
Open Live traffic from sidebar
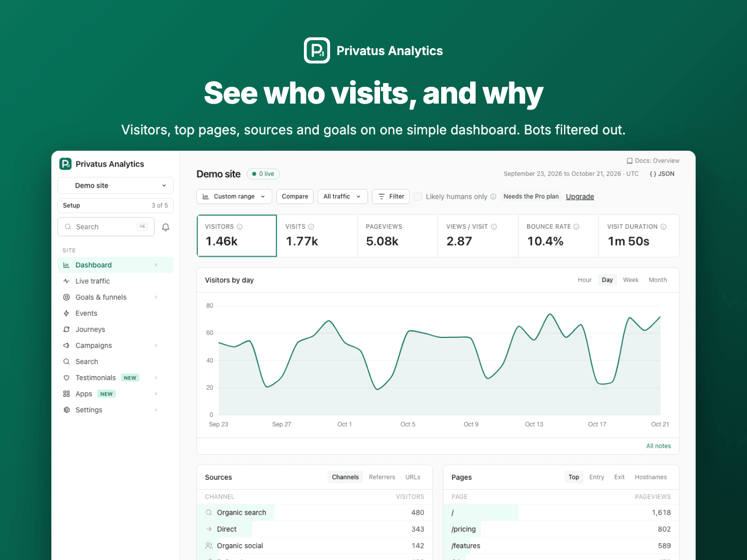(115, 281)
